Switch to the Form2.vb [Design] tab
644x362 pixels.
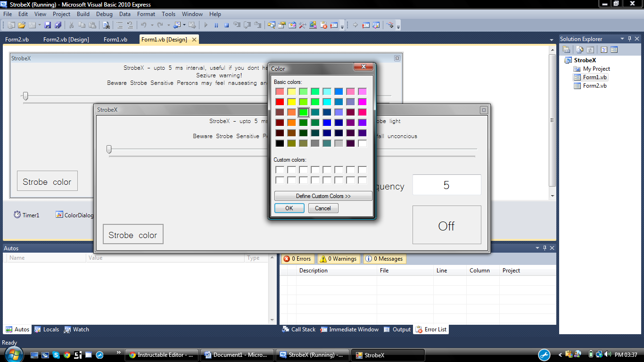66,40
